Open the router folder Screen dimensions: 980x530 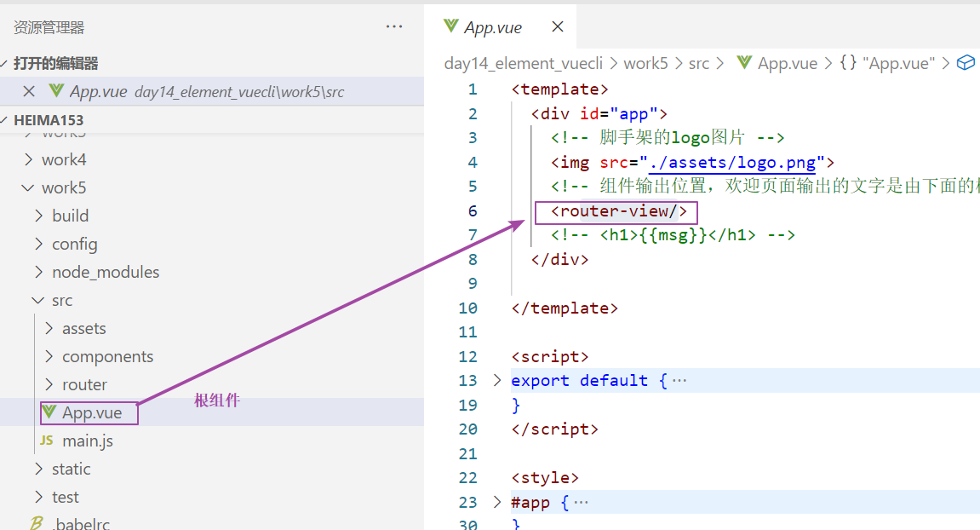coord(84,384)
